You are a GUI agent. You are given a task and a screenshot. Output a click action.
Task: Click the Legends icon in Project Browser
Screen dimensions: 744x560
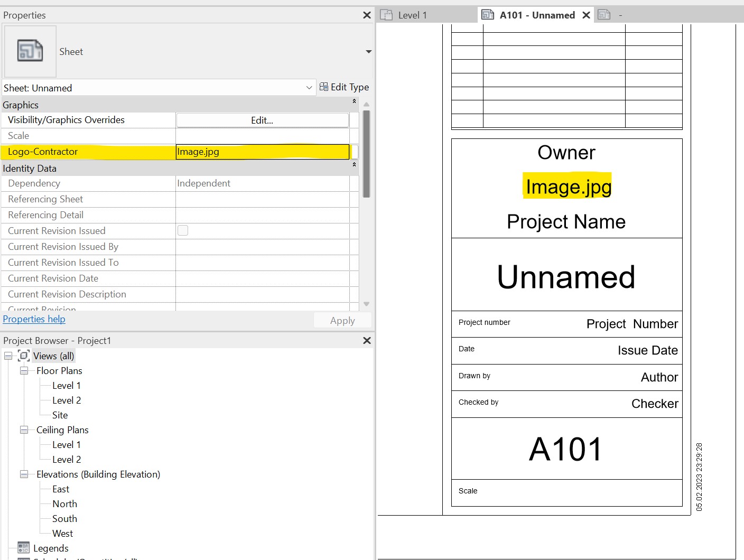[23, 548]
